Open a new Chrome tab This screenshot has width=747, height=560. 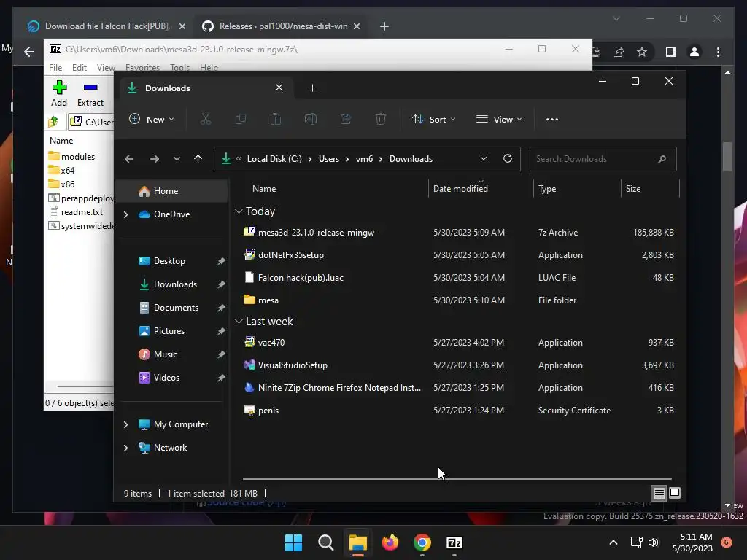click(x=384, y=26)
